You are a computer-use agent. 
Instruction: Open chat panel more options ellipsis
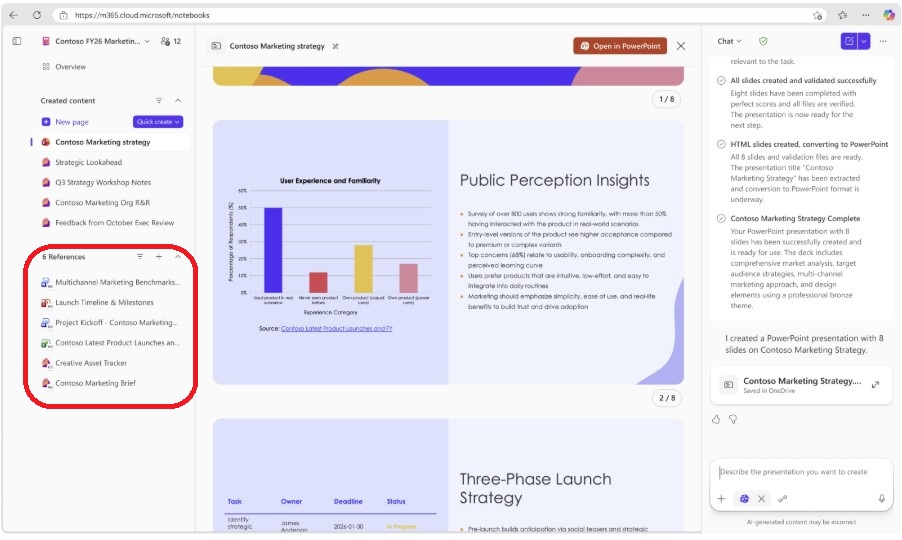pyautogui.click(x=883, y=41)
